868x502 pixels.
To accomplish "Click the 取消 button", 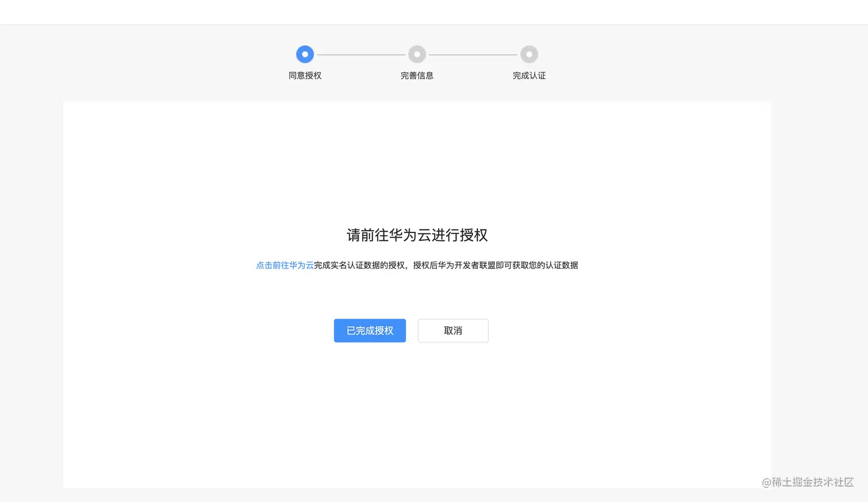I will click(x=453, y=330).
